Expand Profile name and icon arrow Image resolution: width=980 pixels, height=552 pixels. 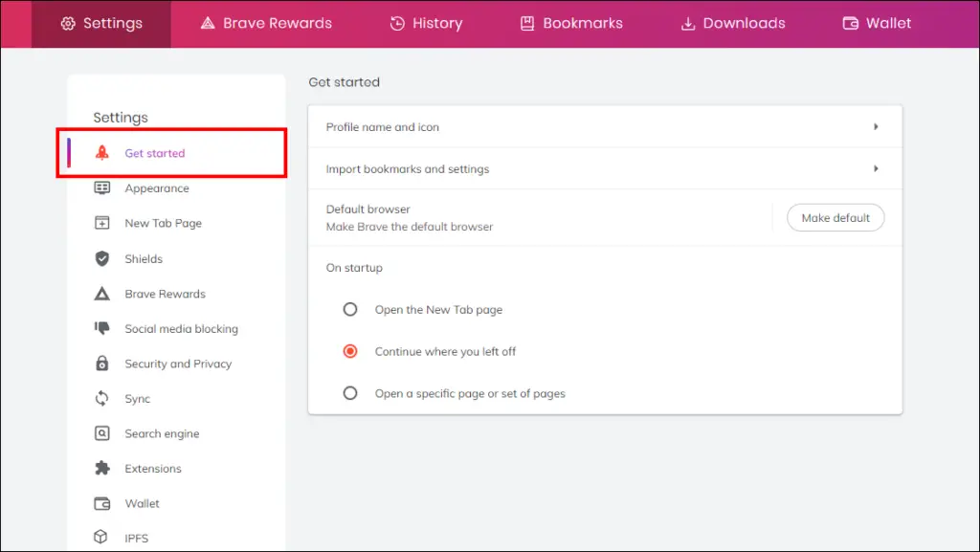[x=876, y=127]
